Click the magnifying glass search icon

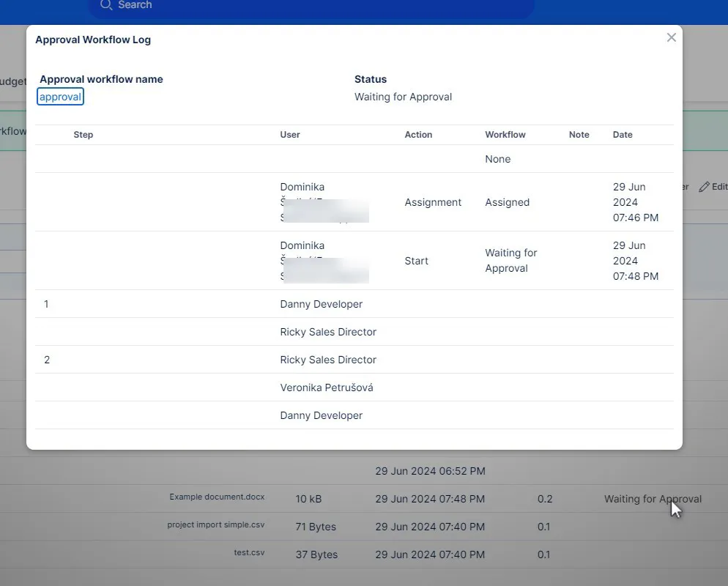(x=106, y=5)
